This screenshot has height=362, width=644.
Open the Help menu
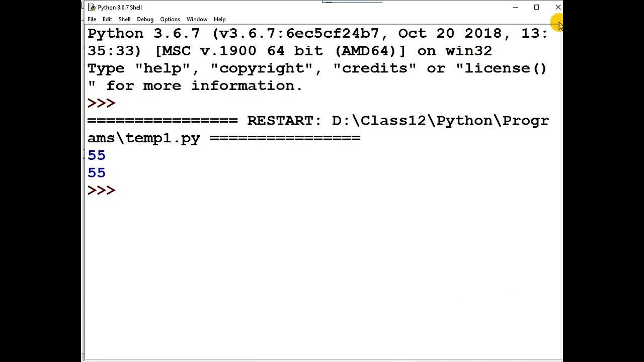[x=219, y=19]
